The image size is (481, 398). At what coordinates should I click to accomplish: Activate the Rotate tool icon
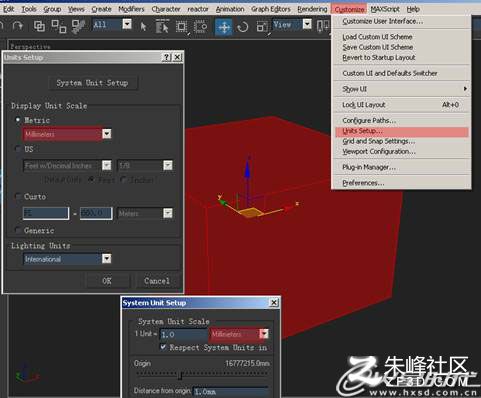click(x=243, y=27)
